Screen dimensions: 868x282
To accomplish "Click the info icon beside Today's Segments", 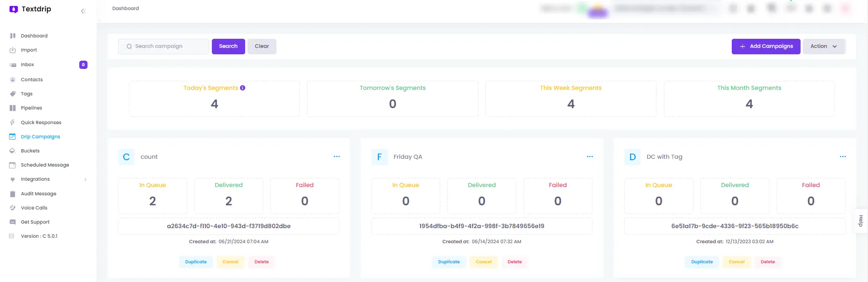I will click(242, 88).
